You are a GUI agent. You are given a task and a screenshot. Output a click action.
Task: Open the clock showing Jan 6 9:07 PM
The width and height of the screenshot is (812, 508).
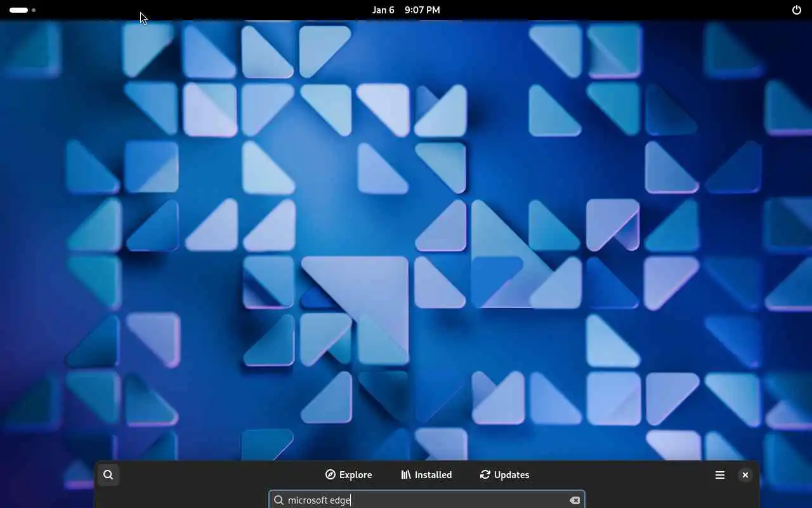pos(406,10)
